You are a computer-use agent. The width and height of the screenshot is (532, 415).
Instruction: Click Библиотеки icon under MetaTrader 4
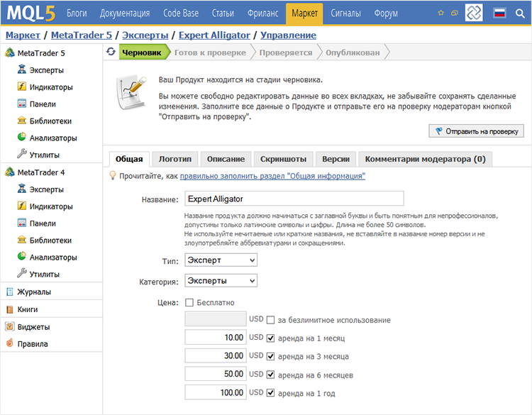click(22, 240)
